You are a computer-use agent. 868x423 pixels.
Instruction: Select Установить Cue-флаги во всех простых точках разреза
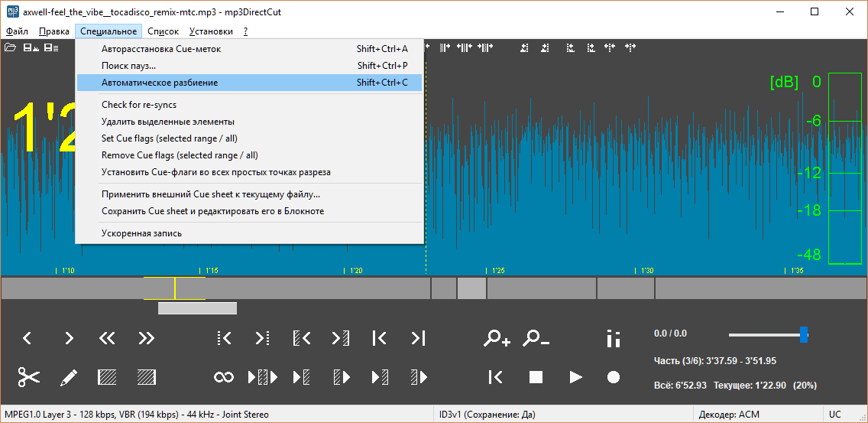(x=249, y=172)
